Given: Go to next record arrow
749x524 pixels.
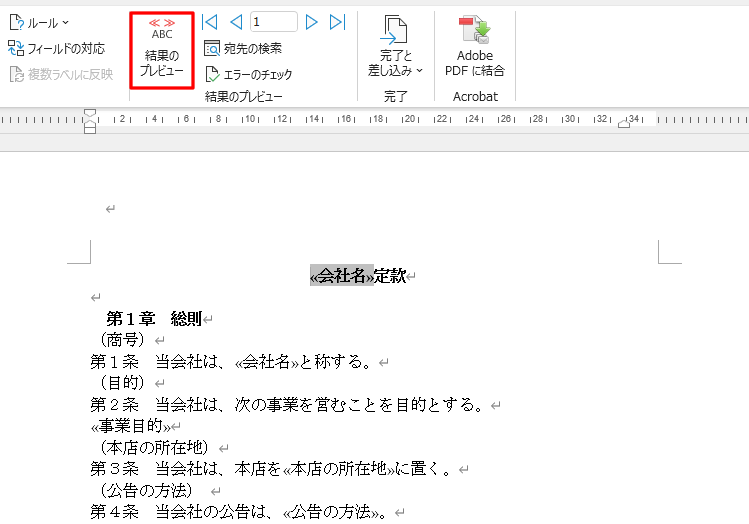Looking at the screenshot, I should pyautogui.click(x=311, y=22).
